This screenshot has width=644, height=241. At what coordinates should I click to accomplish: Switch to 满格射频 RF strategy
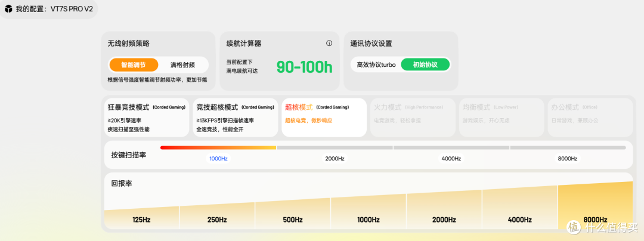point(183,65)
